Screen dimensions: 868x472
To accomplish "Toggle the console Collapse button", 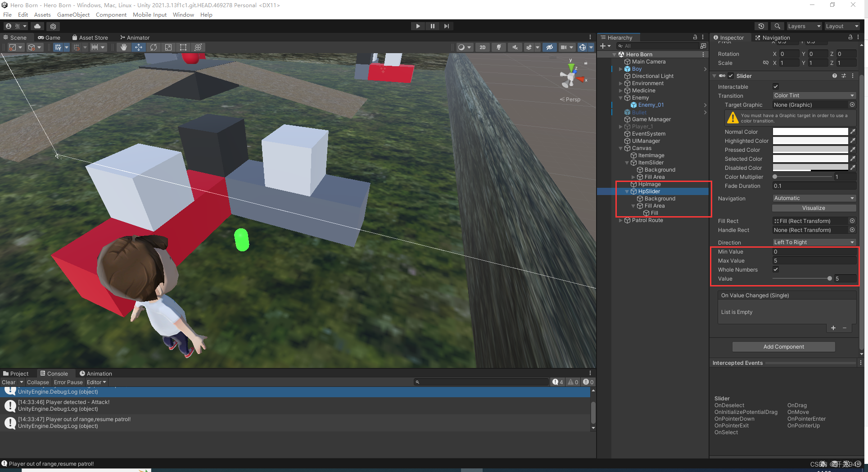I will point(38,382).
